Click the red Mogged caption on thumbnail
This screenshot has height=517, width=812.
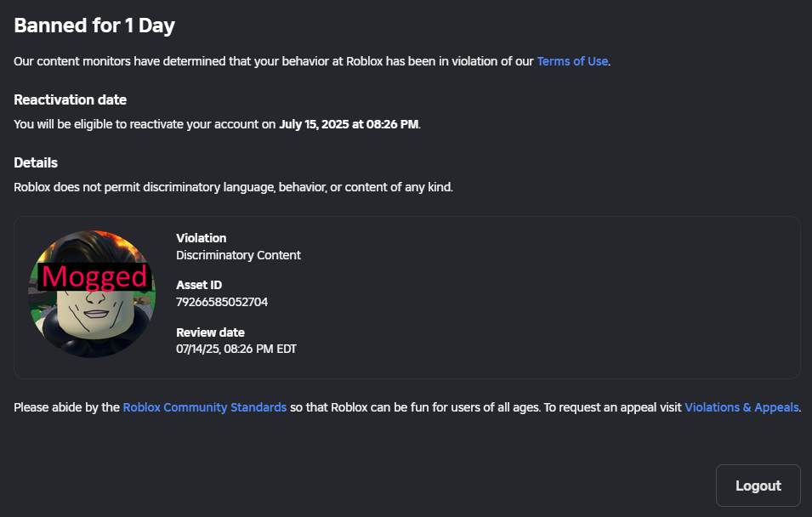click(x=94, y=276)
